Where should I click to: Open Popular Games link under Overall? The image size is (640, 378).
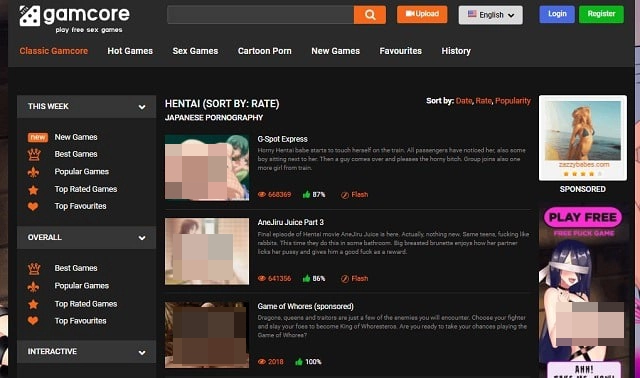tap(82, 286)
